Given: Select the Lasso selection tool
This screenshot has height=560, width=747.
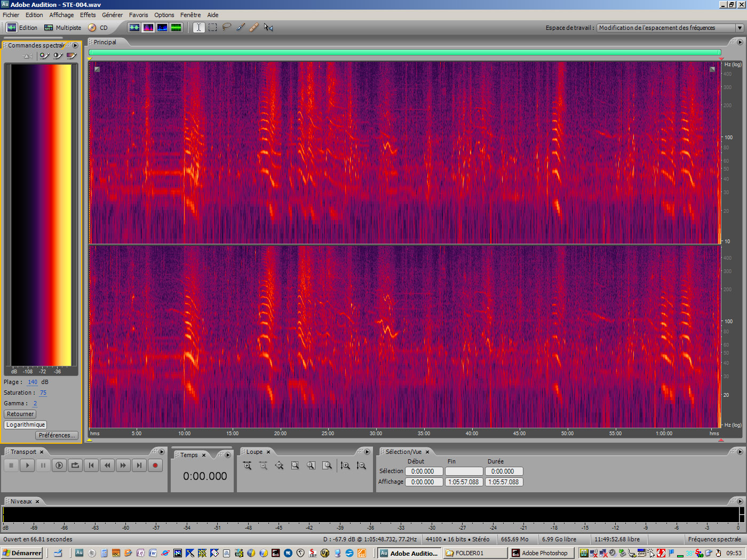Looking at the screenshot, I should click(227, 27).
